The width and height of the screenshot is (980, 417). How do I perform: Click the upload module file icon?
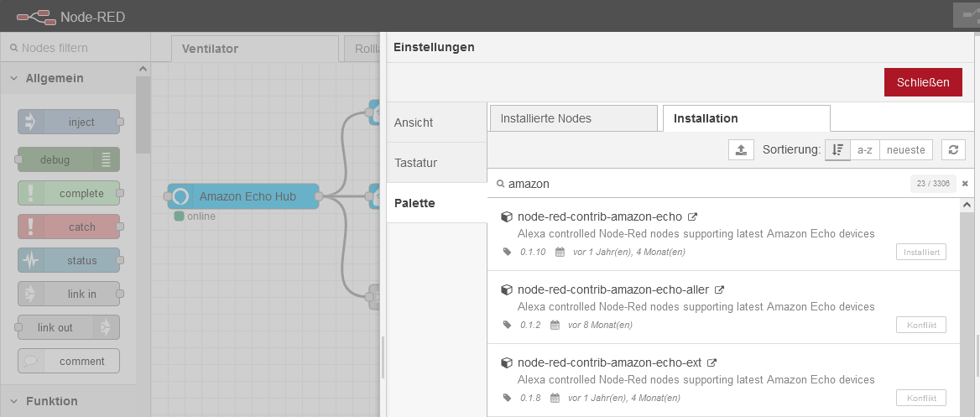741,150
